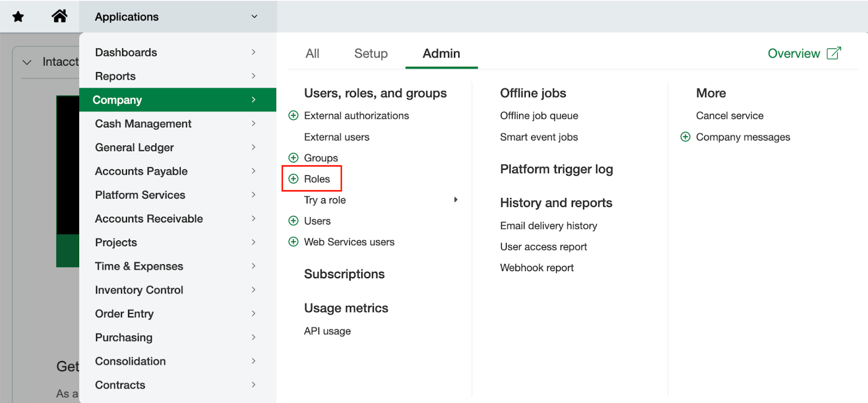Select the Admin tab
This screenshot has width=868, height=403.
click(x=442, y=54)
